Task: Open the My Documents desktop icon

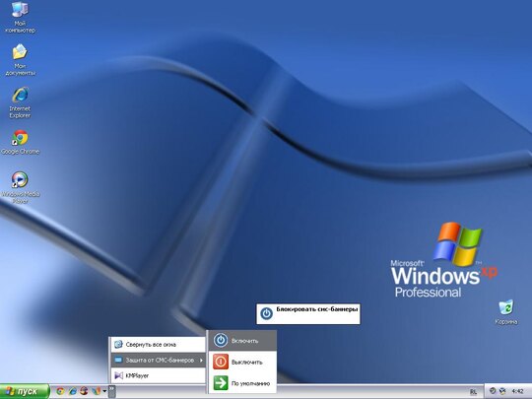Action: 20,60
